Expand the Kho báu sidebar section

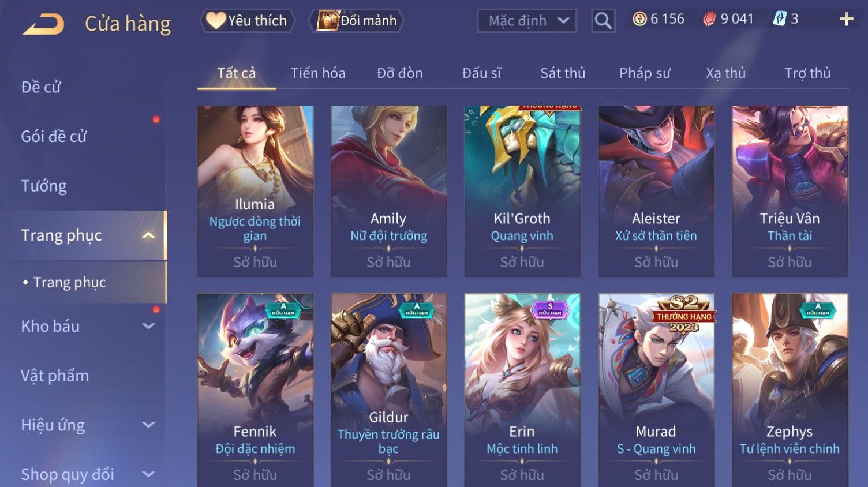click(148, 326)
